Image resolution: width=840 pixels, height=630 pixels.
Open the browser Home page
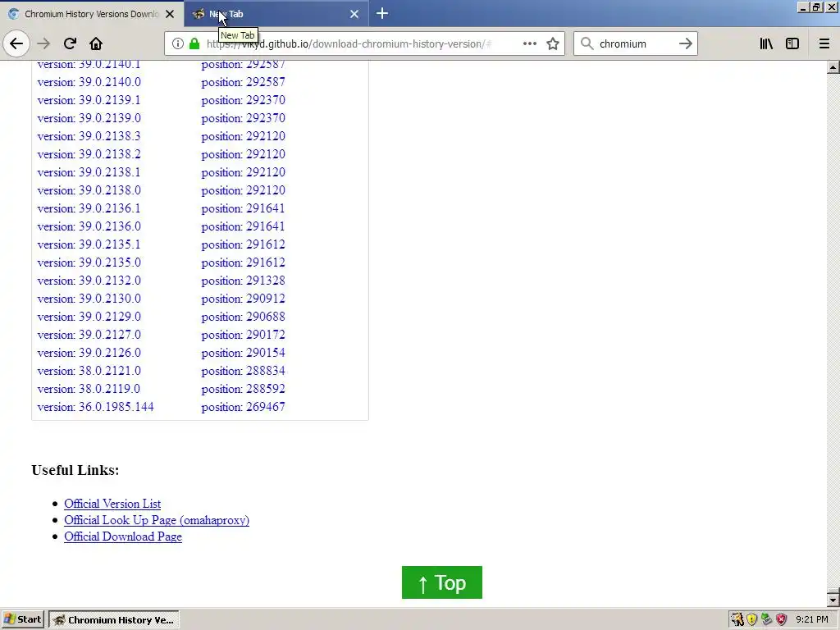[96, 43]
